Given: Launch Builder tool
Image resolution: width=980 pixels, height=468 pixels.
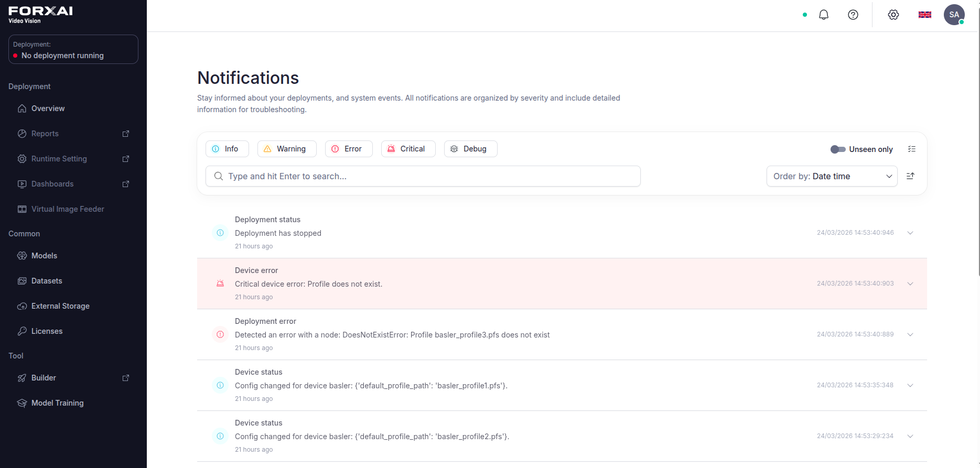Looking at the screenshot, I should click(73, 378).
